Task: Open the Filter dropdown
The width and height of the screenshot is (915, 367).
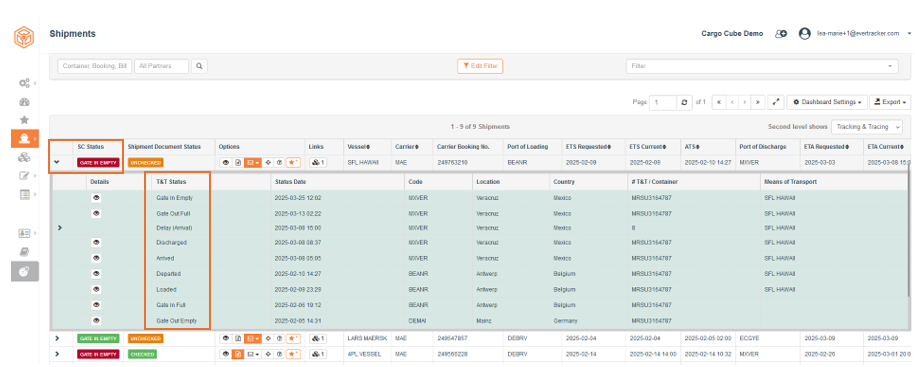Action: [762, 66]
